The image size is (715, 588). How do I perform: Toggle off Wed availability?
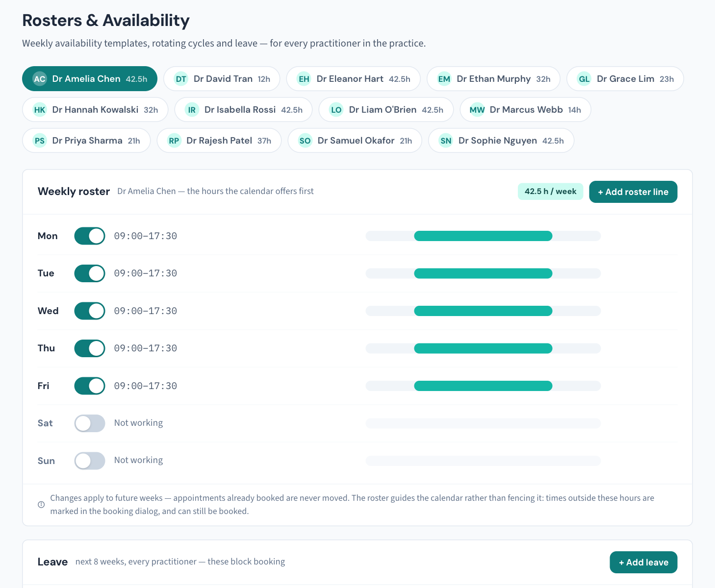[90, 311]
